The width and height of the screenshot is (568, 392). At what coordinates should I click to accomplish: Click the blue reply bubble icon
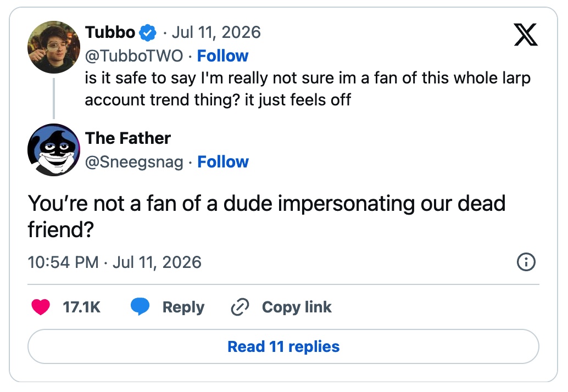tap(140, 307)
